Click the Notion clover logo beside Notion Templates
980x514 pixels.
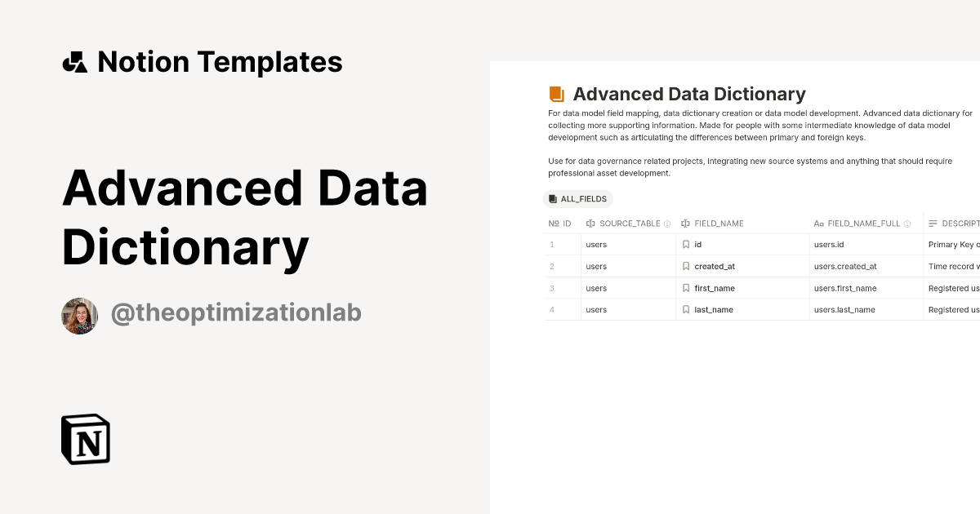coord(74,61)
